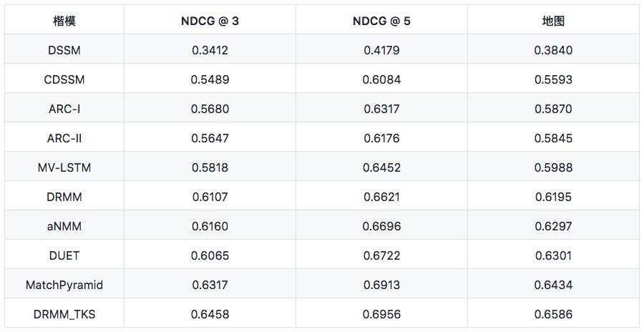Click the 0.3412 value in DSSM row
The image size is (644, 332).
click(x=210, y=50)
